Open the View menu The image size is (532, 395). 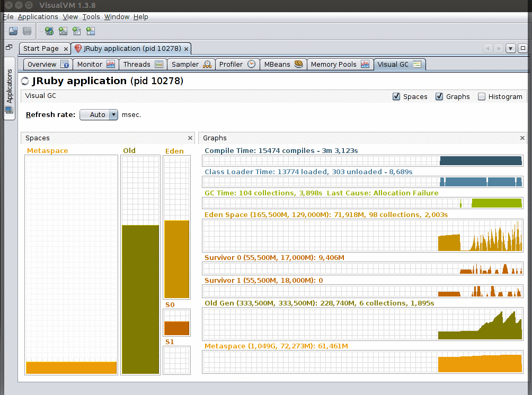pyautogui.click(x=70, y=16)
